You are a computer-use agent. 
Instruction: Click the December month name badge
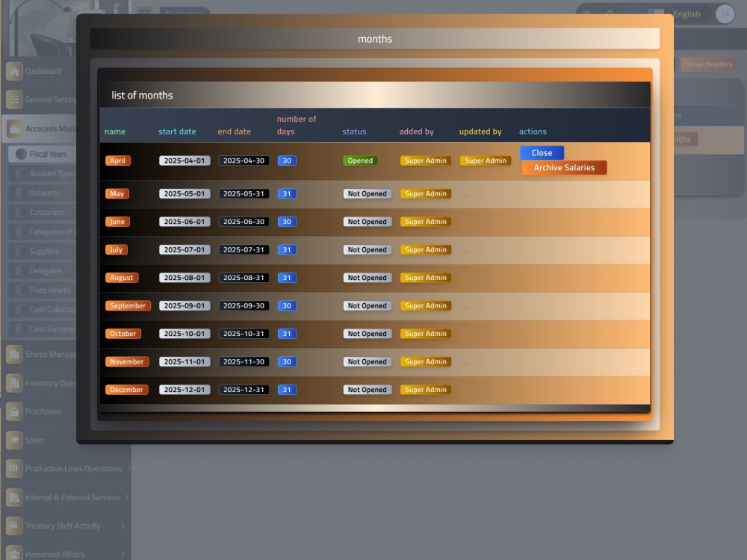tap(126, 390)
